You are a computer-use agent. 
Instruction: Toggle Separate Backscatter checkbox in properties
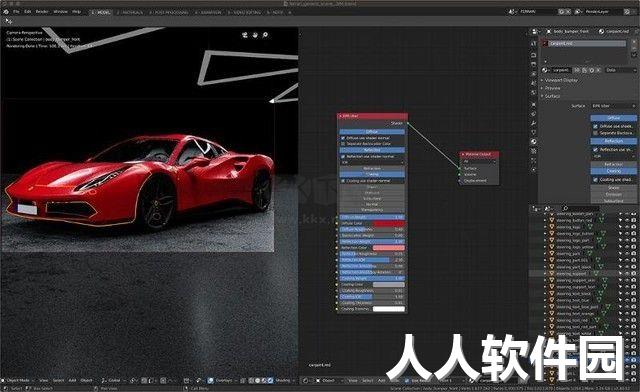pos(596,133)
